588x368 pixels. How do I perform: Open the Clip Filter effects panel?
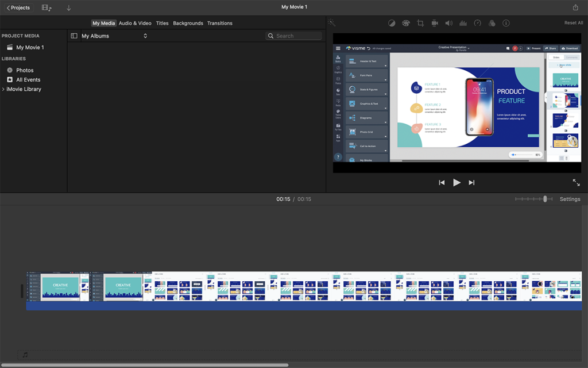point(492,23)
